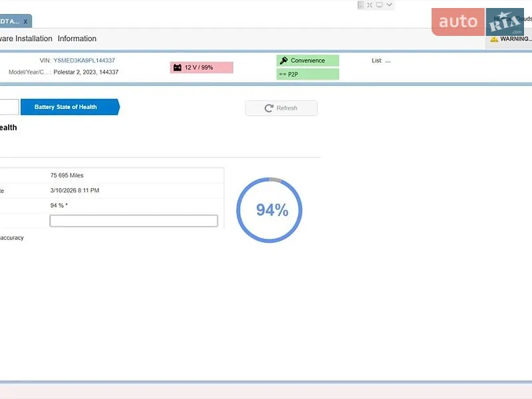Image resolution: width=532 pixels, height=399 pixels.
Task: Click the circular refresh arrow icon
Action: [x=269, y=108]
